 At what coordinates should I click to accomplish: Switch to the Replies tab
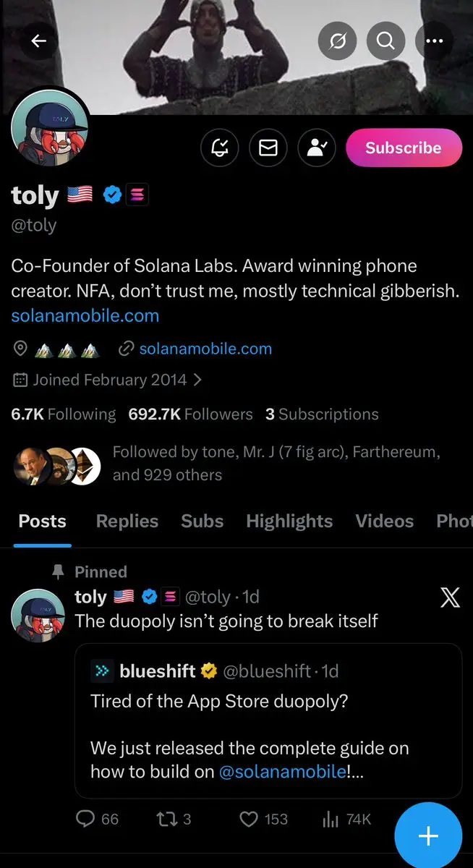[x=127, y=521]
